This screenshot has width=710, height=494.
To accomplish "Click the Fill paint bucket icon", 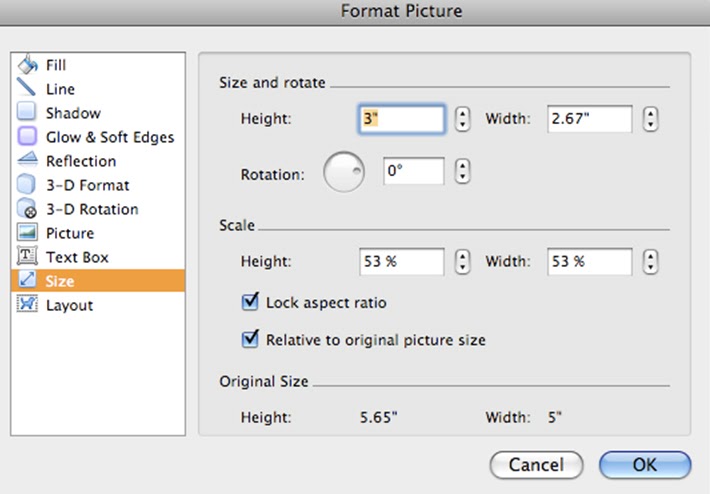I will [x=28, y=65].
